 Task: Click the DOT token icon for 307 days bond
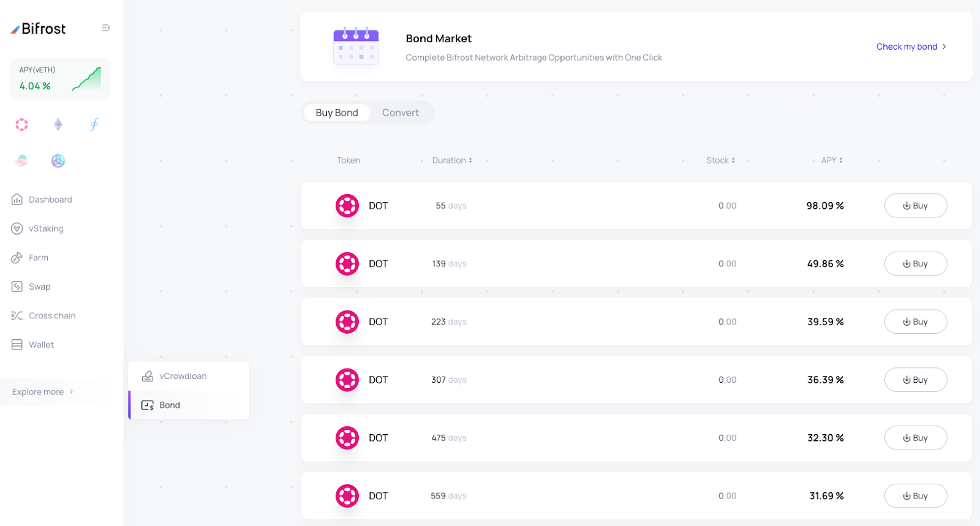coord(347,380)
